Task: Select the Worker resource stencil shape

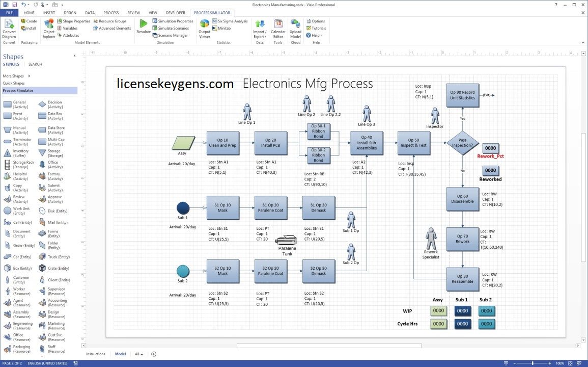Action: [x=17, y=292]
